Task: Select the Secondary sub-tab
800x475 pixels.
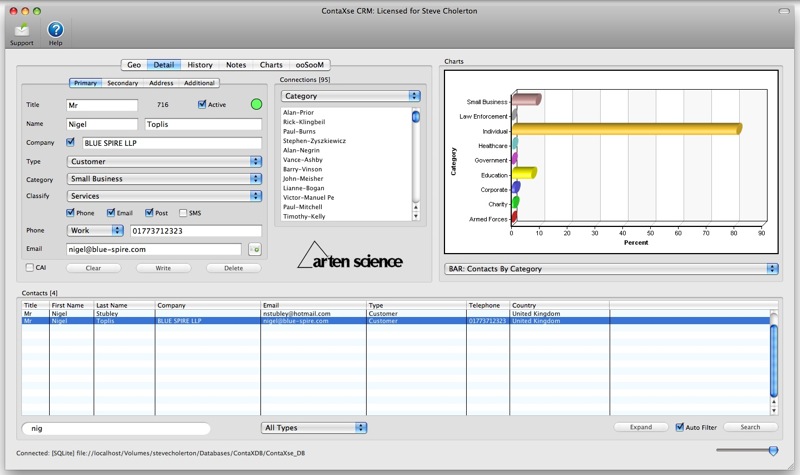Action: click(x=122, y=83)
